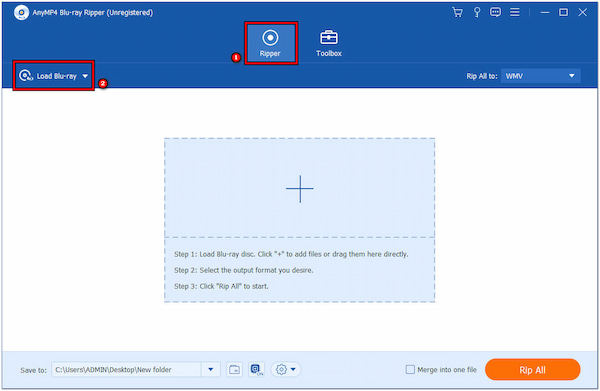
Task: Expand the settings gear dropdown arrow
Action: click(x=293, y=370)
